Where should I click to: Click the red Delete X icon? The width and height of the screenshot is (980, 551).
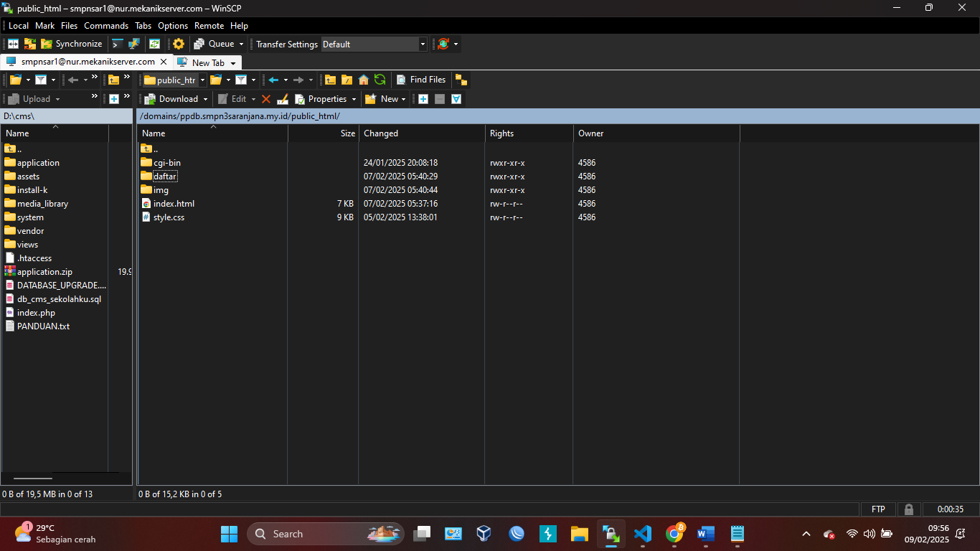(x=266, y=99)
